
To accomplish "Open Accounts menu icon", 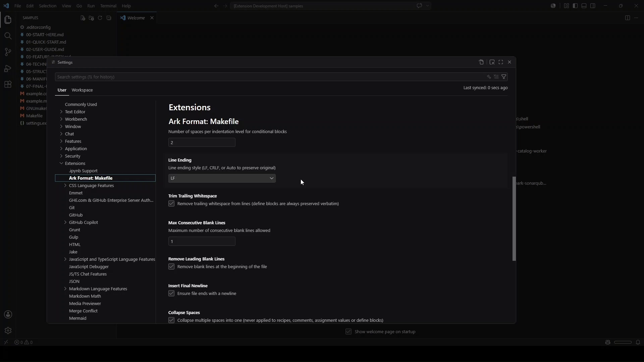I will click(x=8, y=314).
